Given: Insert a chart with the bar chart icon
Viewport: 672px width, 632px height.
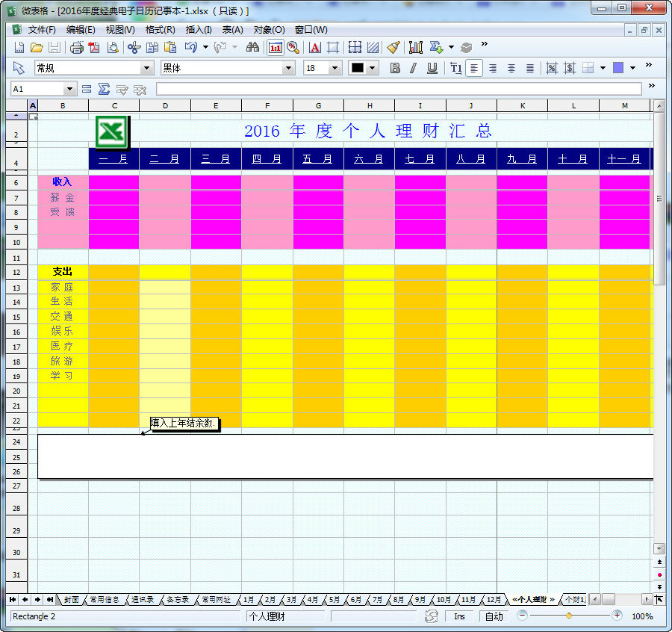Looking at the screenshot, I should (416, 47).
